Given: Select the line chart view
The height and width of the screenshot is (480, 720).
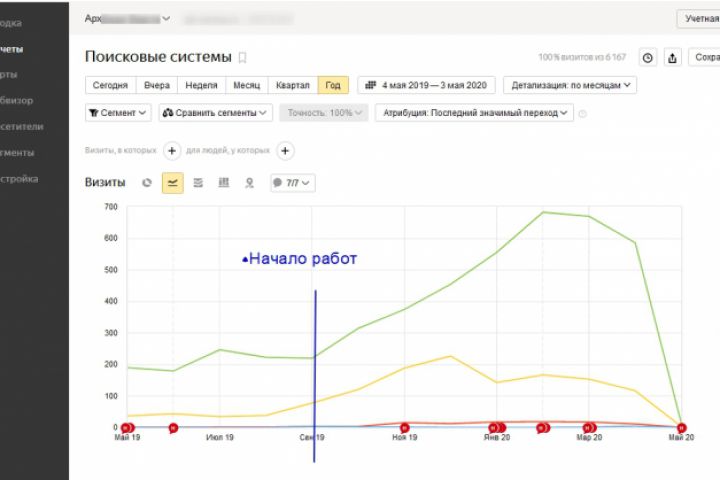Looking at the screenshot, I should 173,183.
